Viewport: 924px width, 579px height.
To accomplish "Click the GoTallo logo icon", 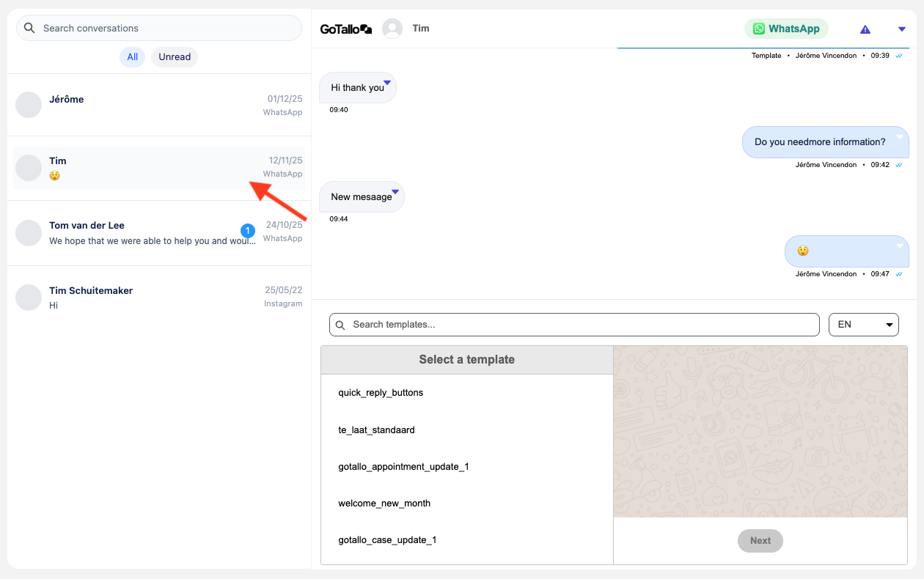I will (346, 29).
